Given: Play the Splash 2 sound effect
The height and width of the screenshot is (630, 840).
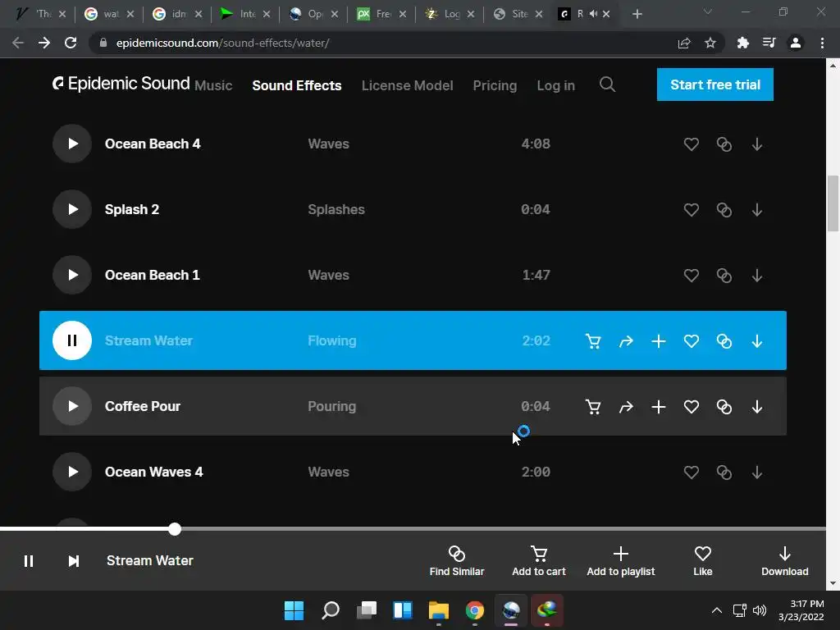Looking at the screenshot, I should [72, 209].
